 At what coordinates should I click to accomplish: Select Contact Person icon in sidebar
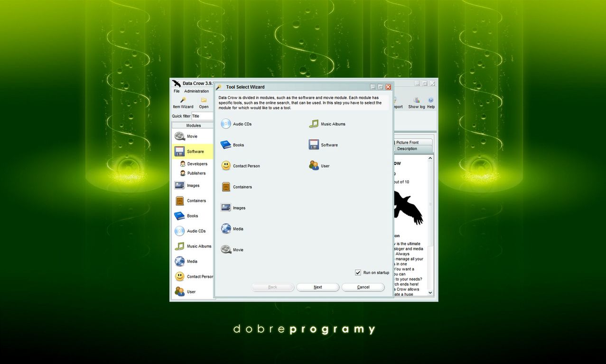179,276
